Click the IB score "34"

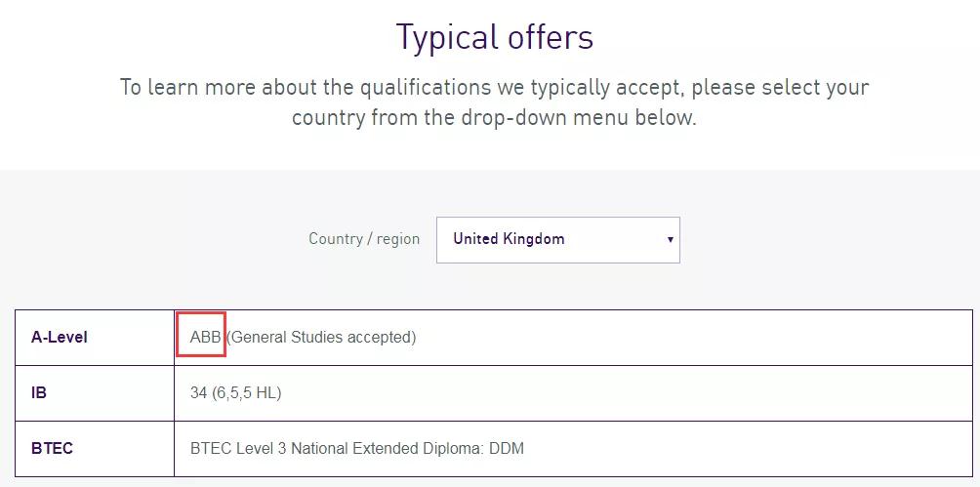(198, 393)
